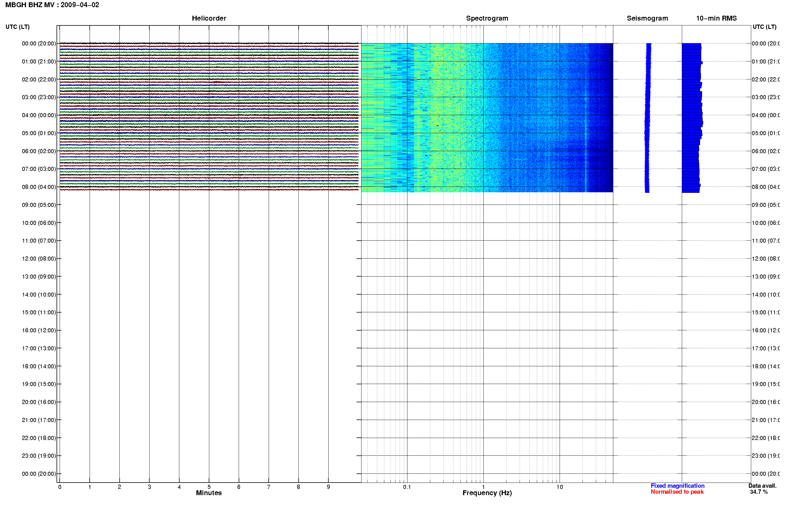
Task: Click the red 'Normalised to peak' legend text
Action: coord(677,492)
